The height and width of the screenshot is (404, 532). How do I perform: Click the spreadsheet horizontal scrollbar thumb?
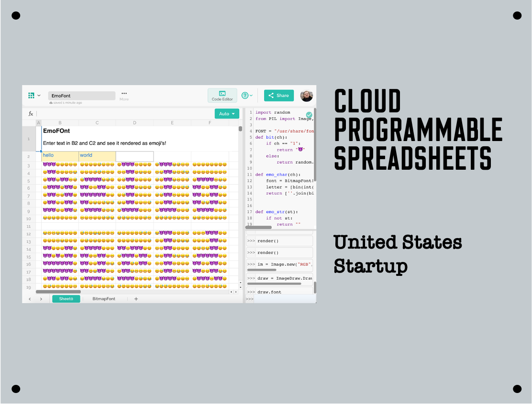(58, 291)
